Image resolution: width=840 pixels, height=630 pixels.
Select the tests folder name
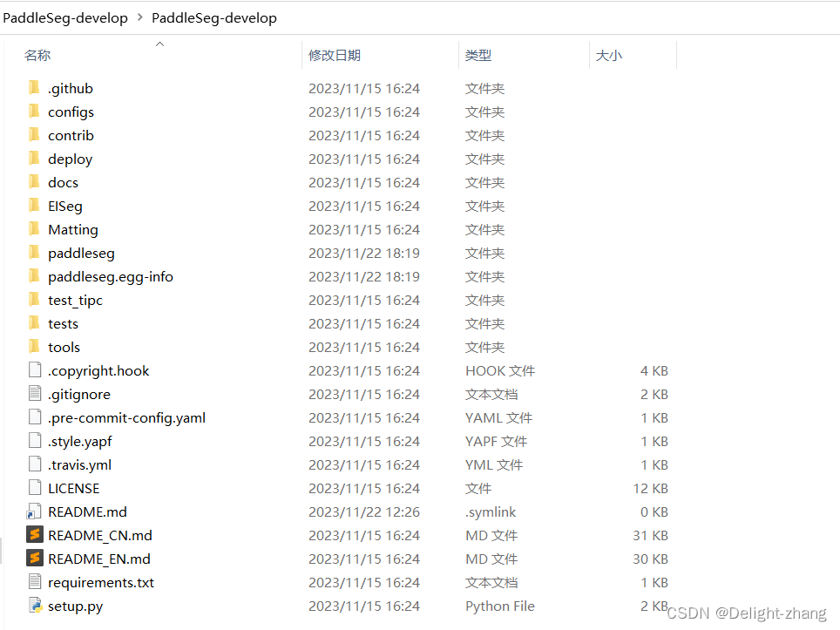64,324
